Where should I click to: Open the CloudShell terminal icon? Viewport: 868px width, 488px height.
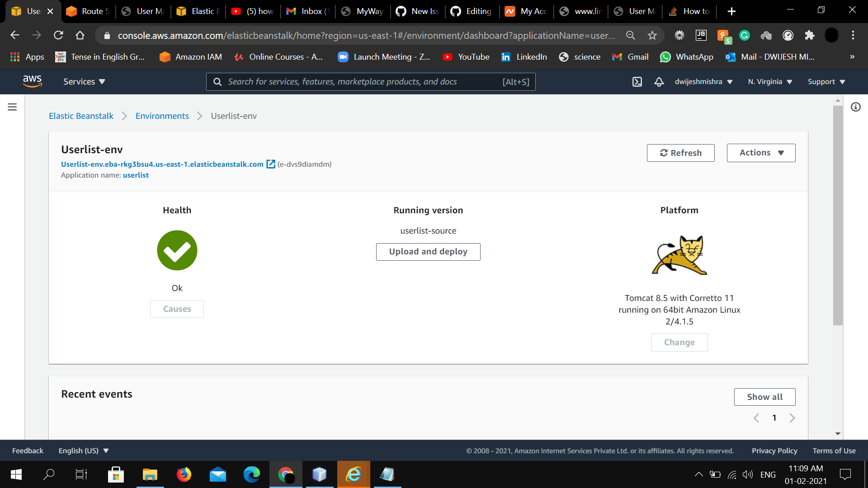(x=637, y=82)
